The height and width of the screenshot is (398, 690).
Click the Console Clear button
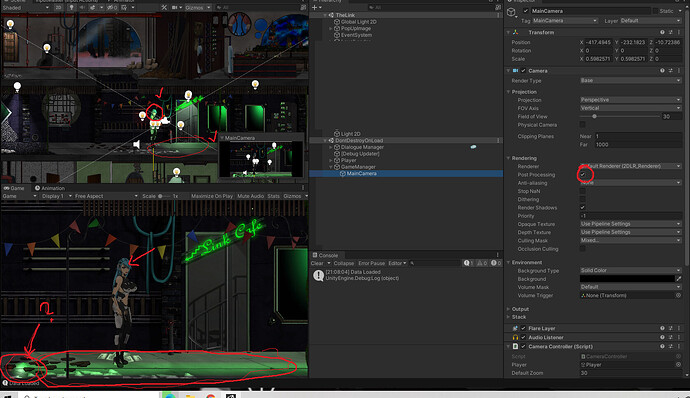coord(317,263)
